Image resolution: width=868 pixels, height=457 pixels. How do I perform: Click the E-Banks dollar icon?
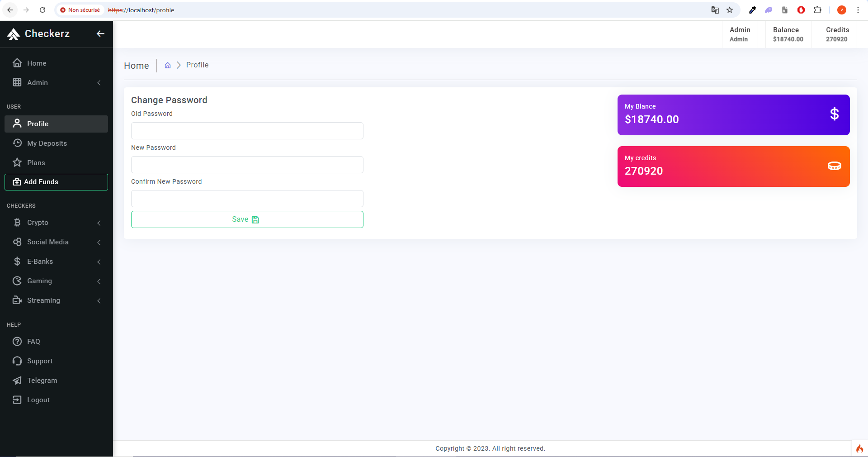[x=17, y=261]
